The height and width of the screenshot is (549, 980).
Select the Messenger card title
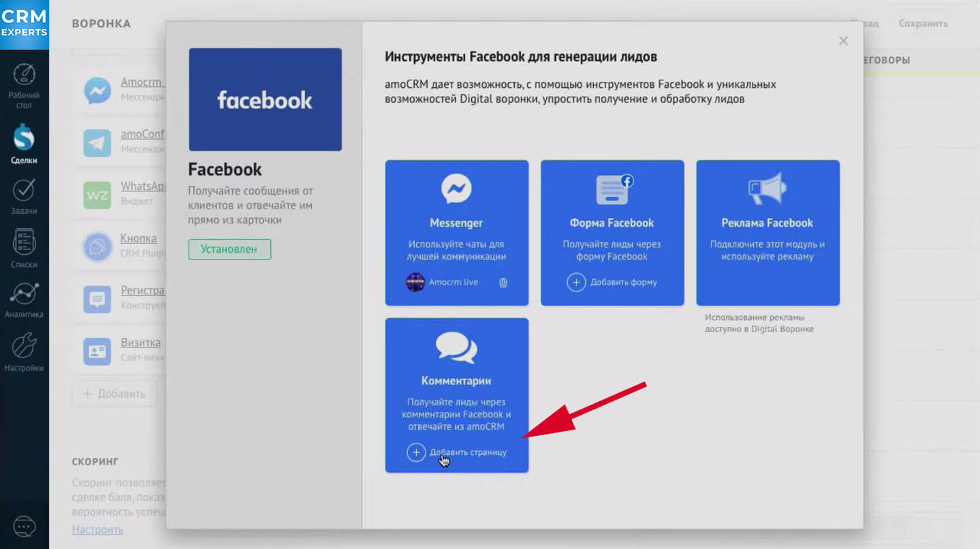[456, 223]
